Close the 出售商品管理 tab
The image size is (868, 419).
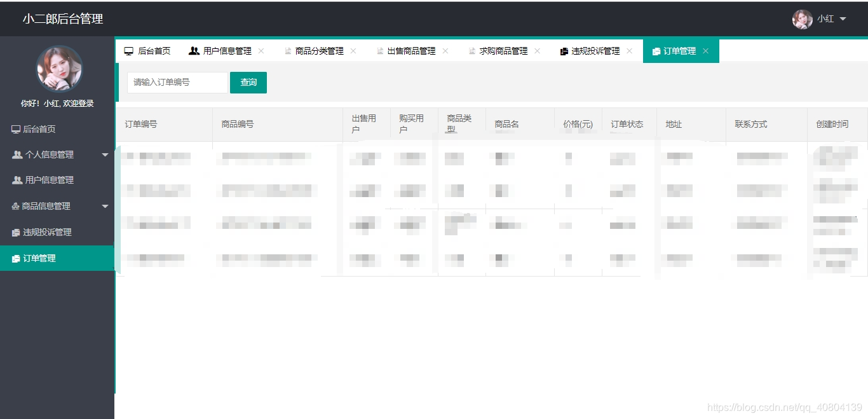(445, 51)
